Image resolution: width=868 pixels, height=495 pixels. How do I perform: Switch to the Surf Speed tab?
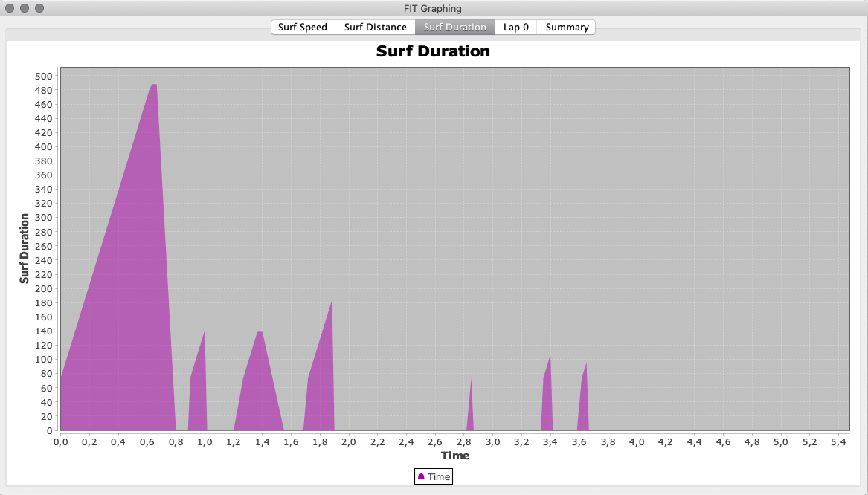(x=302, y=27)
